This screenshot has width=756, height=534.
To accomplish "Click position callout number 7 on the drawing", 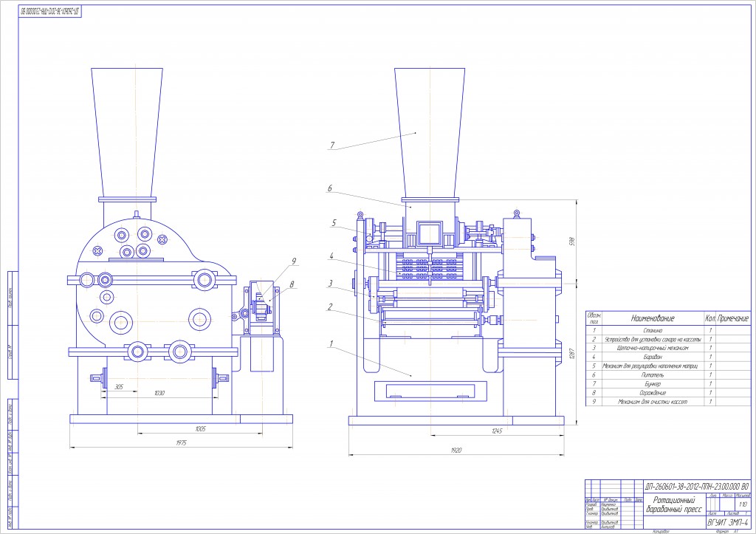I will (x=332, y=146).
